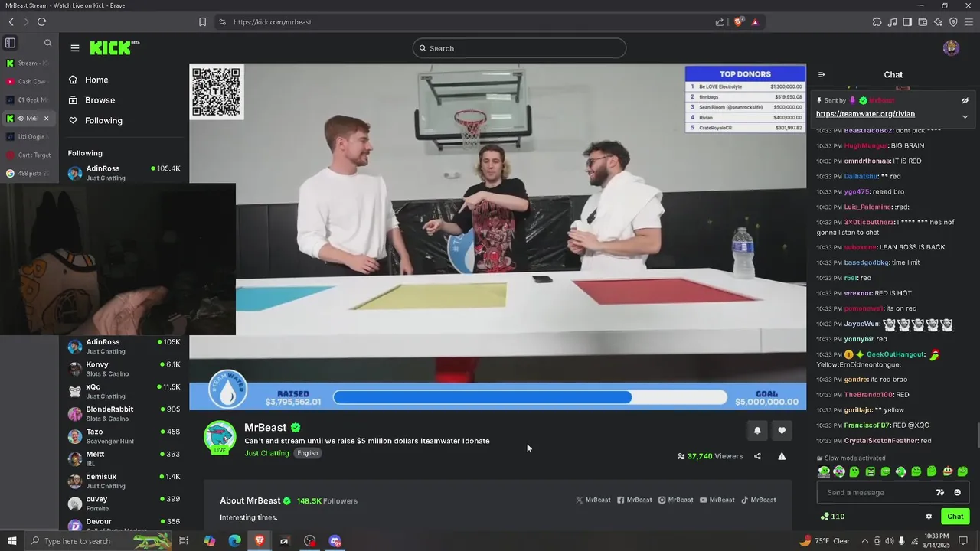Open the emoji picker in chat input
Viewport: 980px width, 551px height.
pos(957,493)
